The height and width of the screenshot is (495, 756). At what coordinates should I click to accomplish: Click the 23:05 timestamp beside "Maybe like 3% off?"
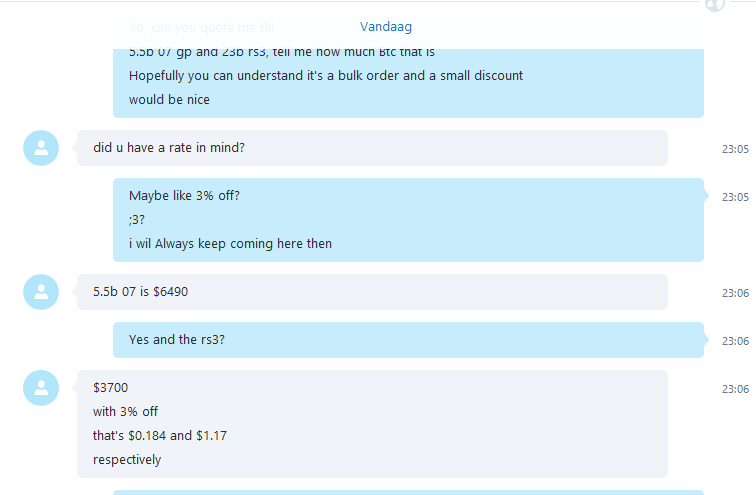point(735,197)
